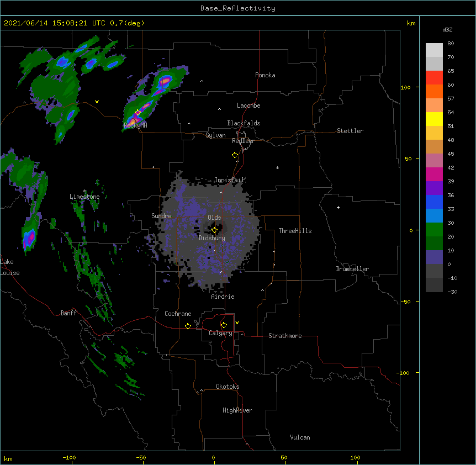This screenshot has height=465, width=476.
Task: Click the 50 tick on bottom axis
Action: (x=284, y=457)
